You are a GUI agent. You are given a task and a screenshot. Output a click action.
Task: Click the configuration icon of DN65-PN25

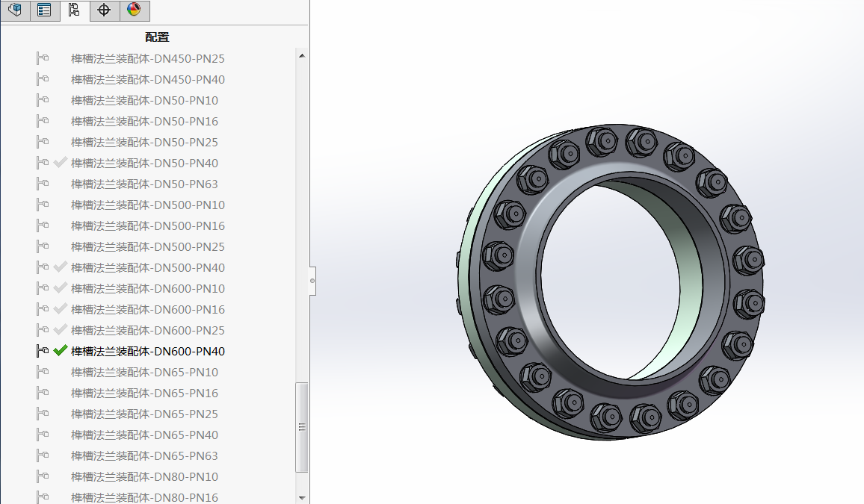(x=43, y=414)
